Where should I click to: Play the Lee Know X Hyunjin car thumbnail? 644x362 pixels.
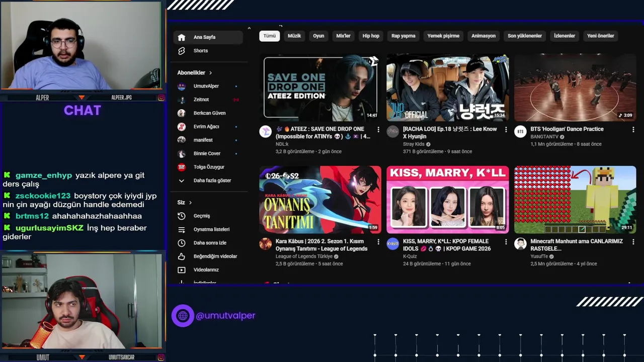[x=447, y=87]
